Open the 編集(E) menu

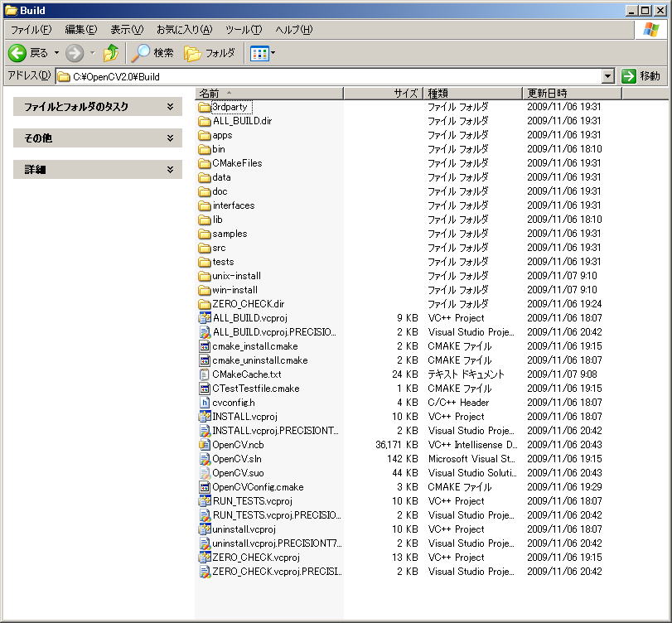click(81, 30)
